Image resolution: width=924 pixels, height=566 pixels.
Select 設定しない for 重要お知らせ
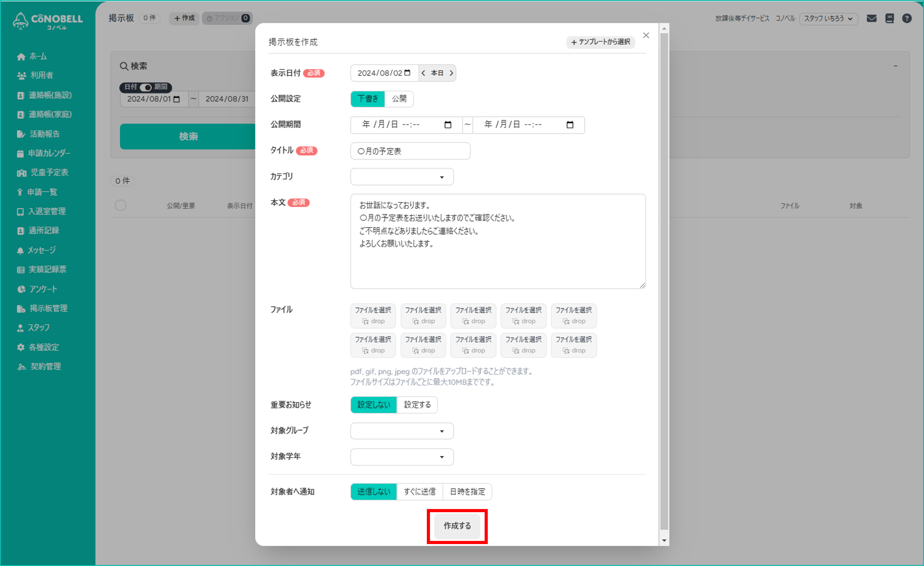tap(374, 405)
